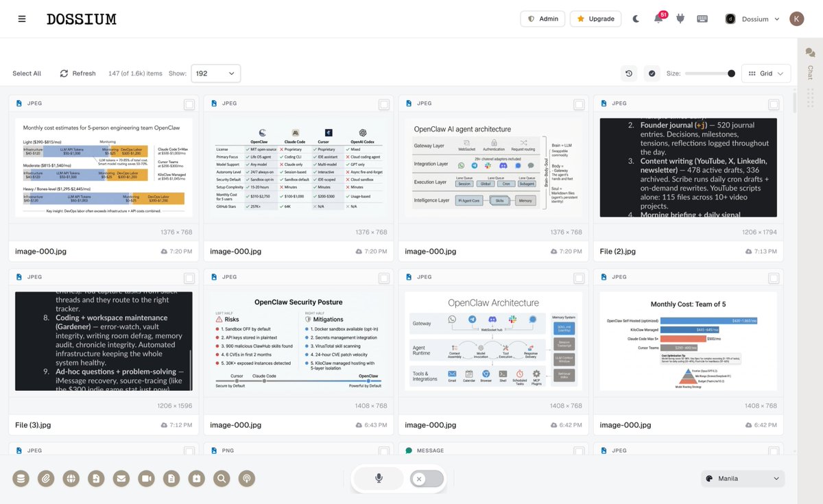Open notifications bell showing 51
The image size is (823, 504).
[658, 19]
